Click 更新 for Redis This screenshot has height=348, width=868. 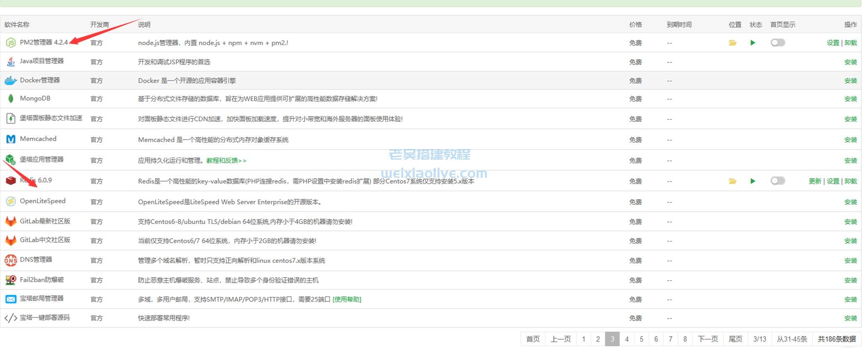pos(815,181)
